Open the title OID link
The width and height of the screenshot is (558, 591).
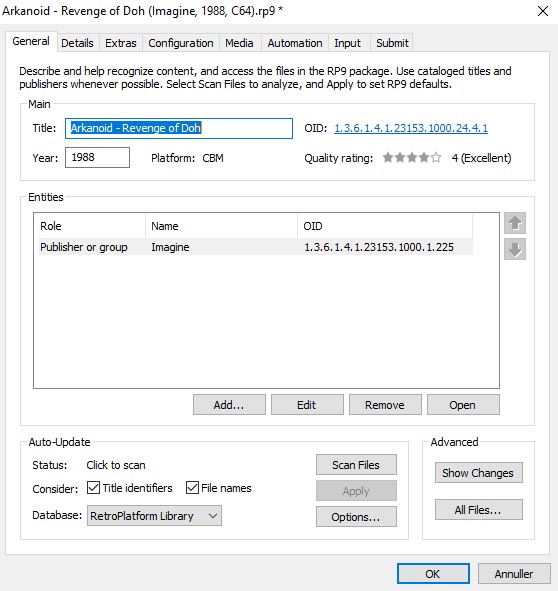coord(411,128)
